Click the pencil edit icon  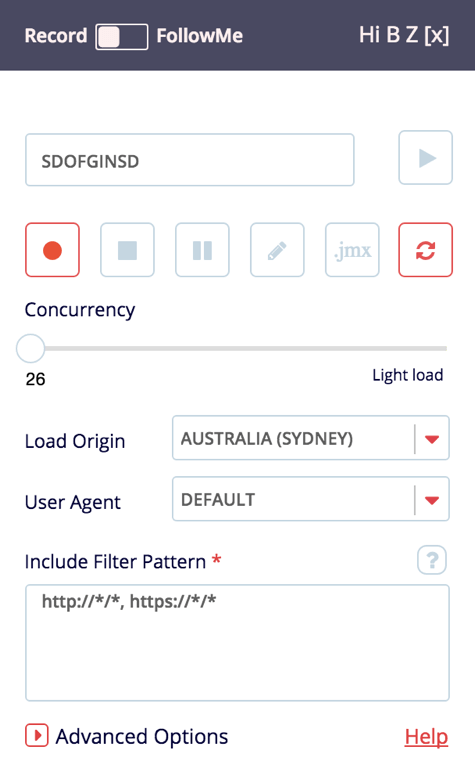click(x=277, y=250)
